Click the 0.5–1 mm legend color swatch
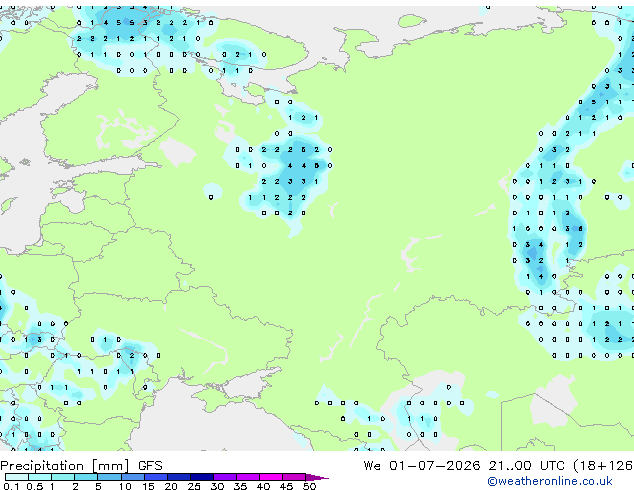Screen dimensions: 634x490 (40, 477)
